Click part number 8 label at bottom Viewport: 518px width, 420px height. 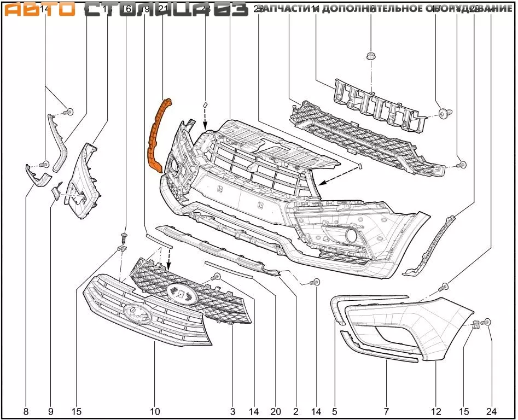(x=26, y=411)
